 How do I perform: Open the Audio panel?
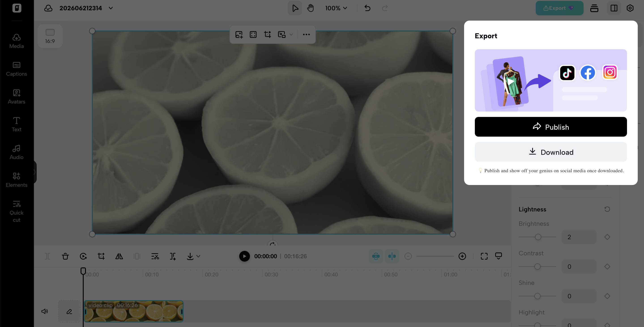point(17,152)
